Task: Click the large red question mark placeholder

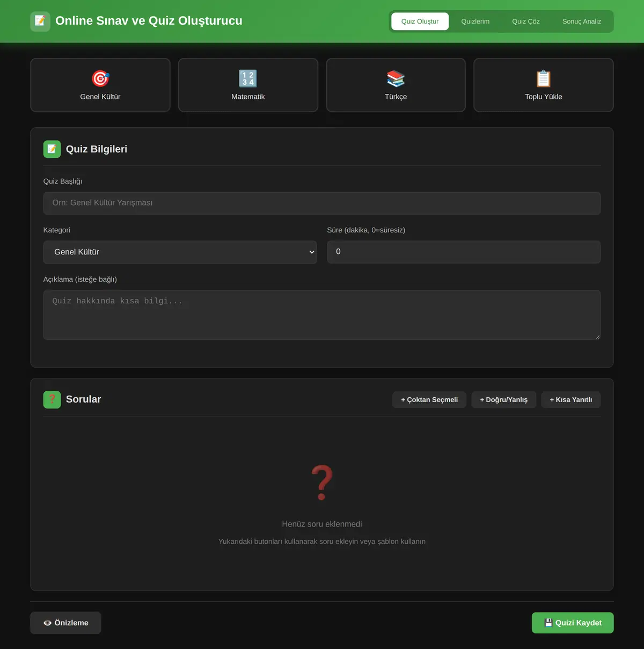Action: coord(322,483)
